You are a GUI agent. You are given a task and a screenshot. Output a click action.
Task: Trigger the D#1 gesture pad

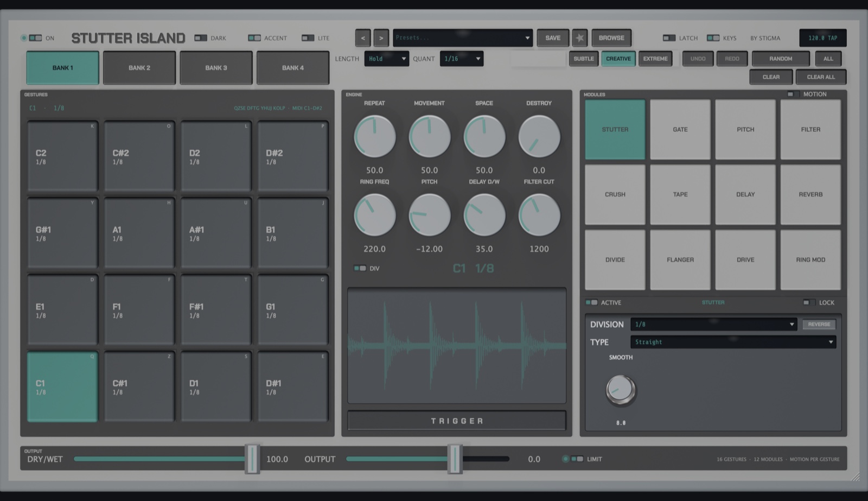pos(293,387)
